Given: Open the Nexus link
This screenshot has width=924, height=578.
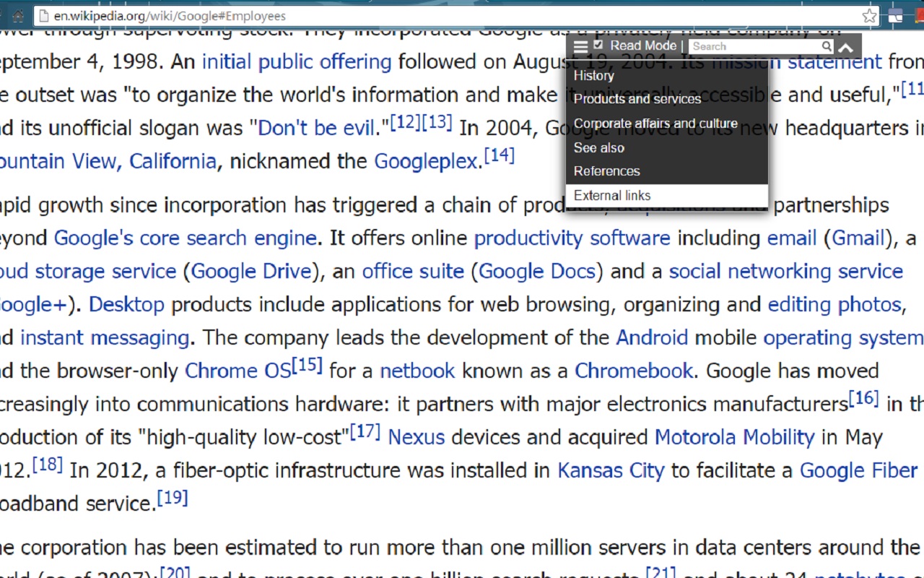Looking at the screenshot, I should point(417,437).
